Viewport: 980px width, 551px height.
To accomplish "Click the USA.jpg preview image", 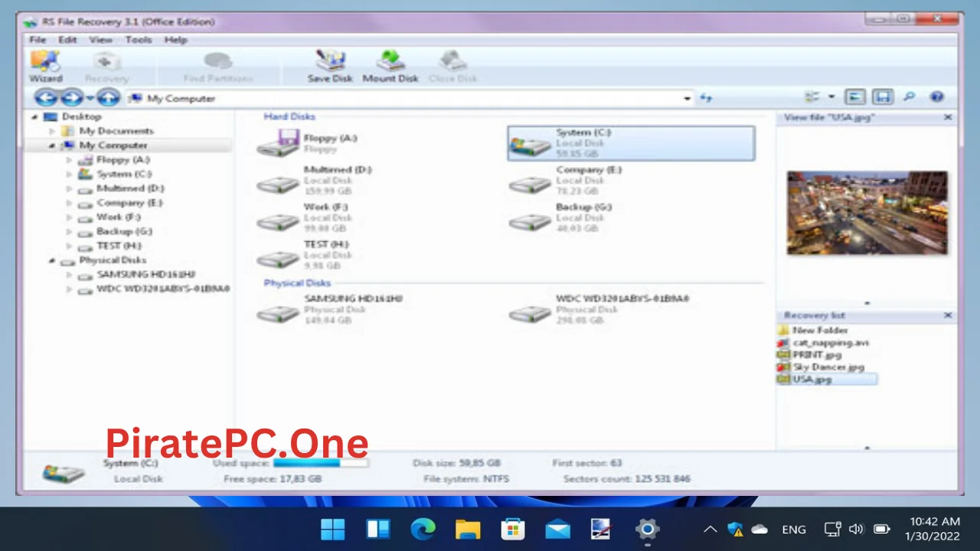I will (867, 213).
